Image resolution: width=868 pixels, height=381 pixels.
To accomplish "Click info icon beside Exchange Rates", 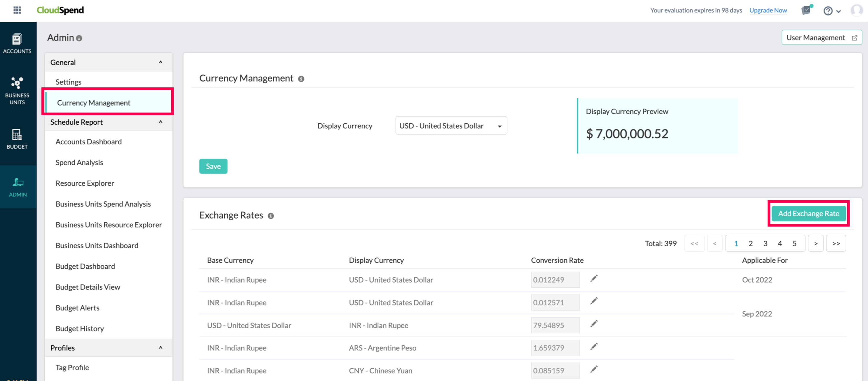I will 270,216.
